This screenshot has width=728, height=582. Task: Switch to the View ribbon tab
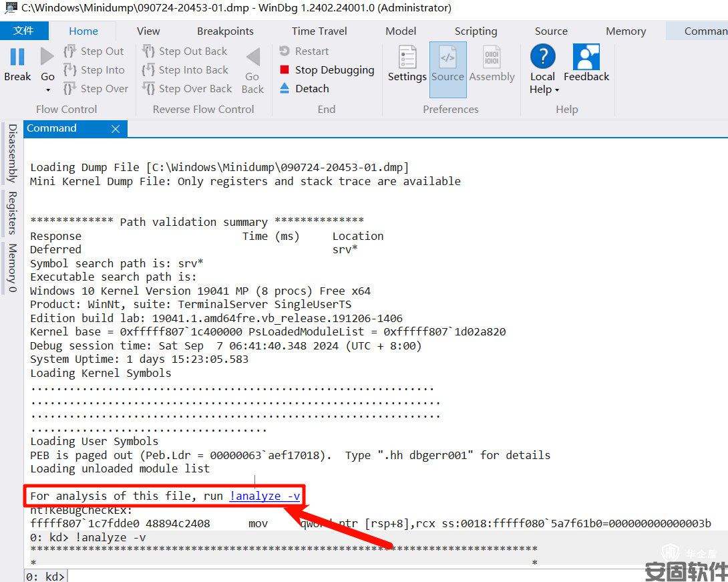click(148, 31)
